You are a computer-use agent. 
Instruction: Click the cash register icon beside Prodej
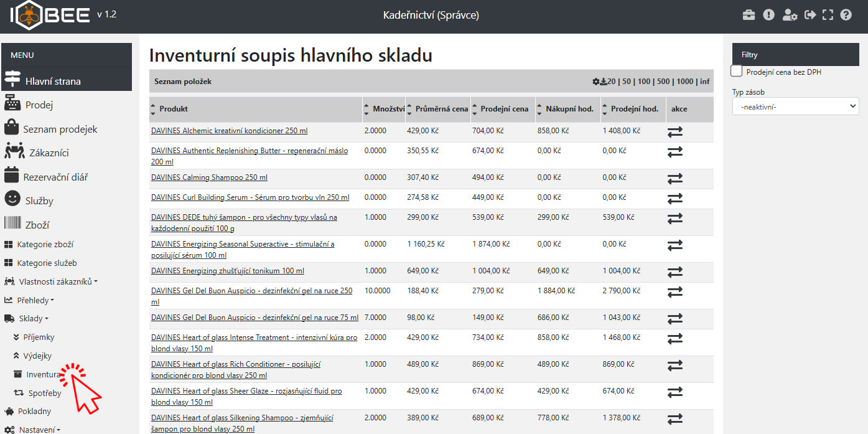12,104
